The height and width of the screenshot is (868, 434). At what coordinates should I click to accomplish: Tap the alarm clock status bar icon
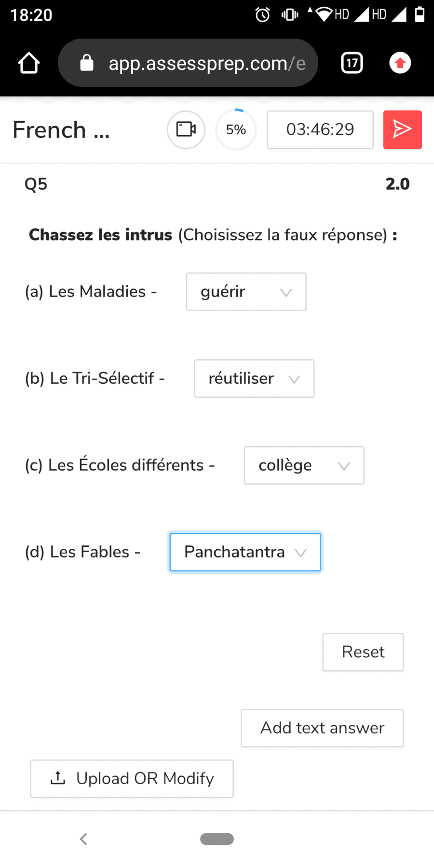[263, 15]
